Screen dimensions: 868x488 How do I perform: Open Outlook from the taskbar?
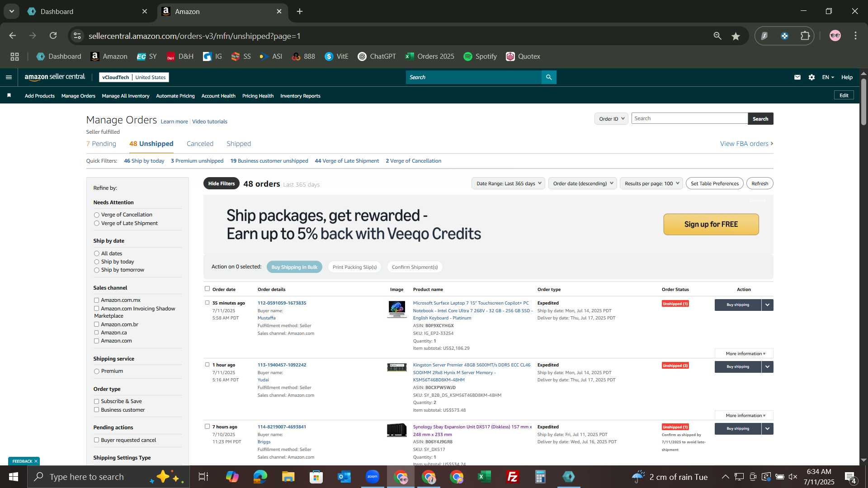point(344,477)
